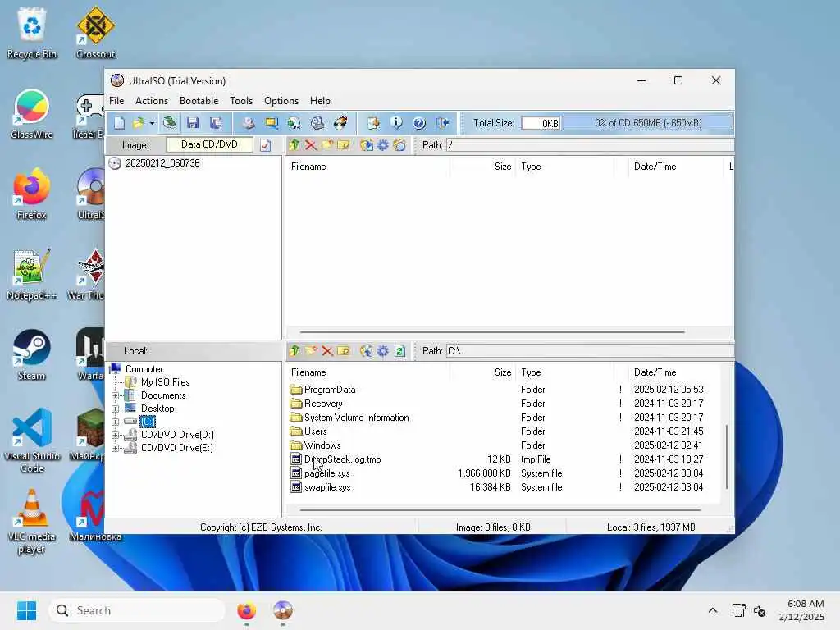
Task: Click the taskbar Search box
Action: (x=137, y=610)
